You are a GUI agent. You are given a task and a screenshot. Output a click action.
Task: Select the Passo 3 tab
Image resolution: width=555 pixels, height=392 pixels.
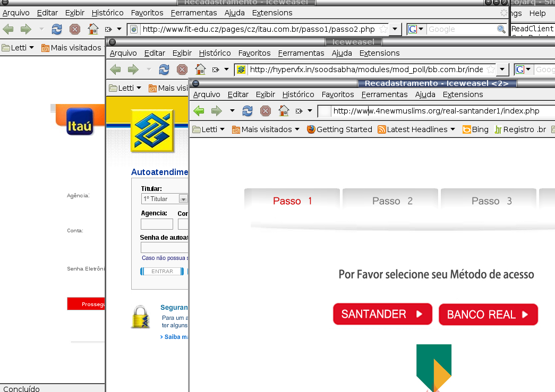[x=489, y=201]
